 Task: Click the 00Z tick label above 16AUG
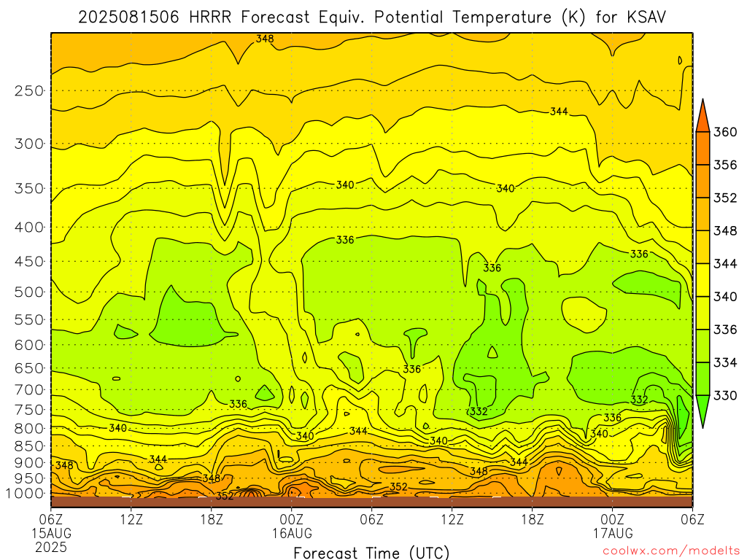pyautogui.click(x=292, y=518)
